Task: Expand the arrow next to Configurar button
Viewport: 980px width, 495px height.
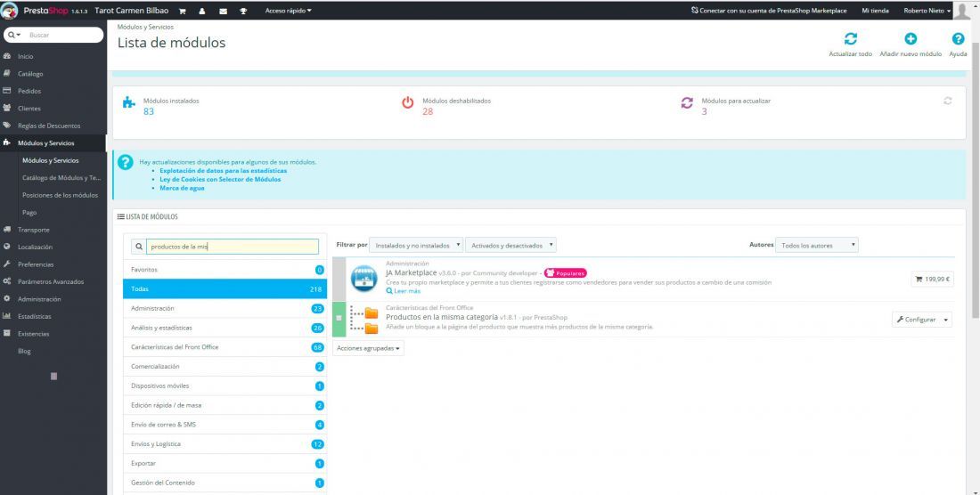Action: 946,320
